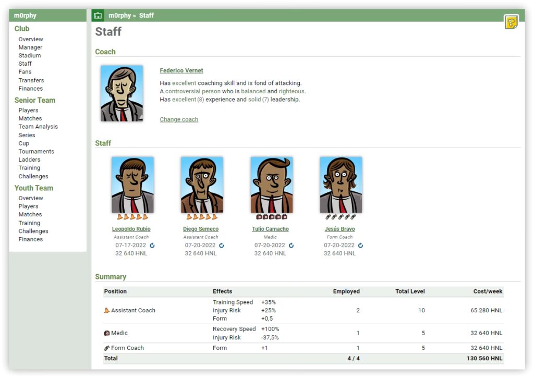Click renew icon next to Leopoldo Rubio's date
This screenshot has width=534, height=392.
pos(152,245)
